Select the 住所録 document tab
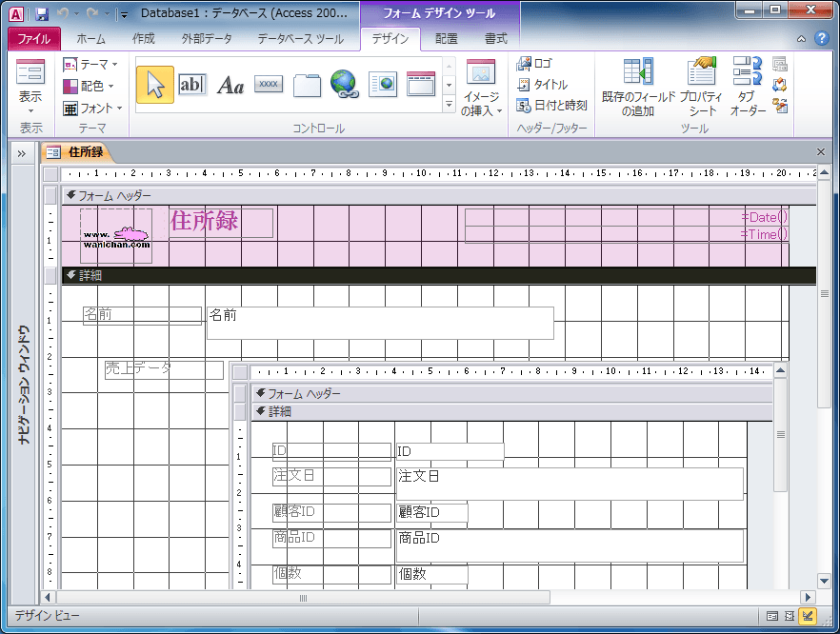Viewport: 840px width, 634px height. click(x=78, y=152)
